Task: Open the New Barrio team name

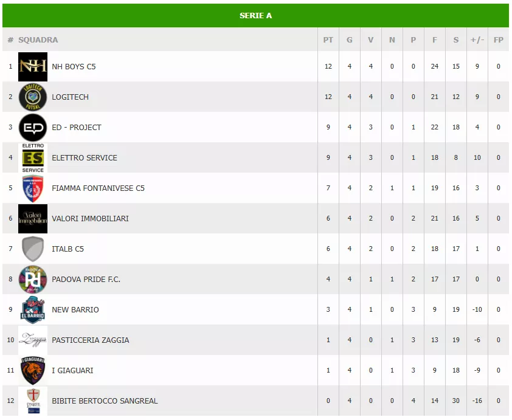Action: click(75, 309)
